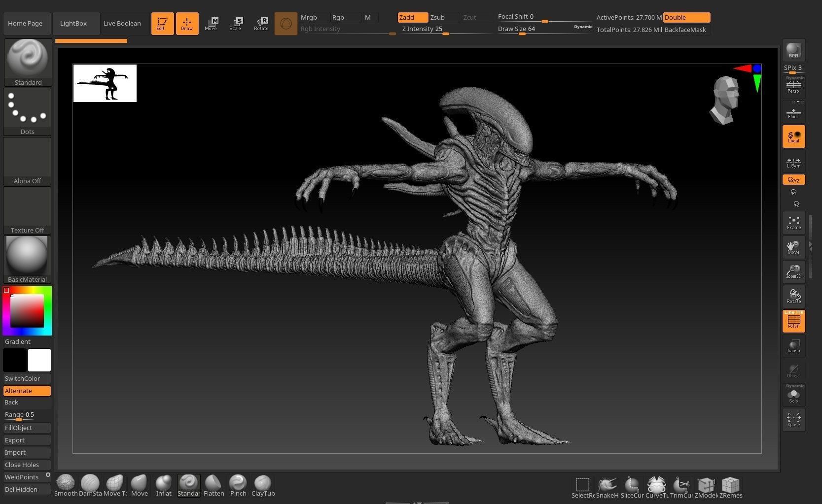Activate the Rotate transform icon in top bar
This screenshot has width=822, height=504.
pos(261,23)
